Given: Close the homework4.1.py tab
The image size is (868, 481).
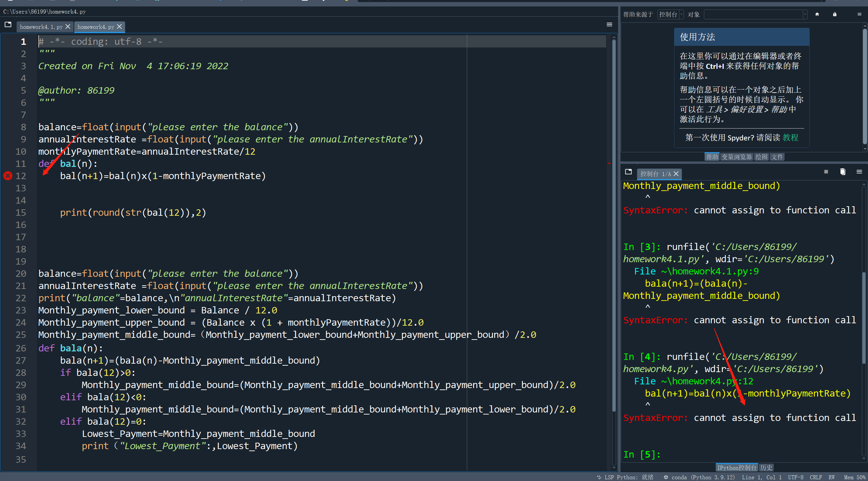Looking at the screenshot, I should coord(68,26).
